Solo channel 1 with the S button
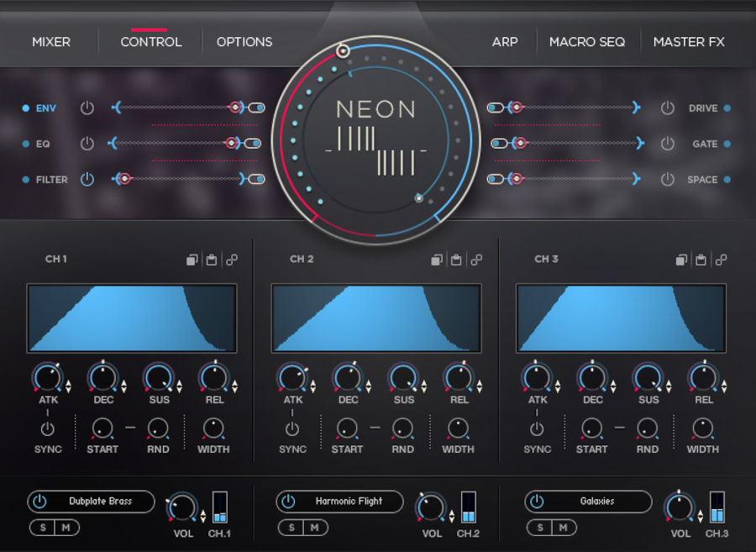Image resolution: width=756 pixels, height=552 pixels. [42, 528]
